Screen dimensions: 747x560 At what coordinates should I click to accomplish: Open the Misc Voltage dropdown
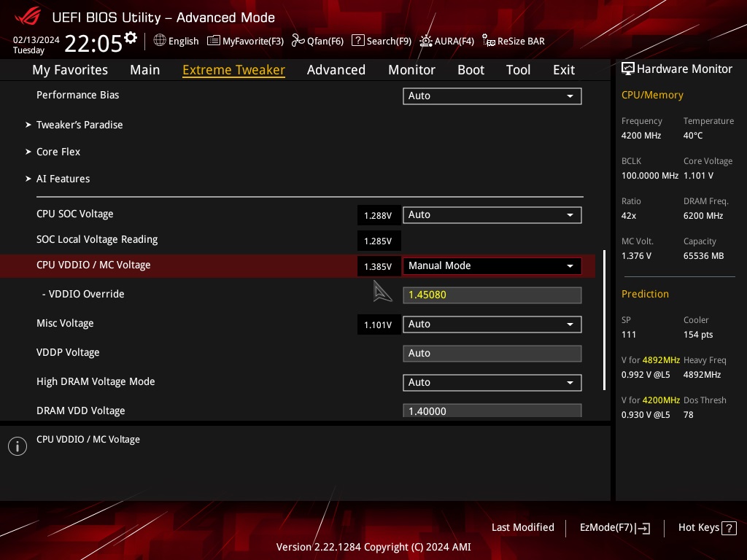492,324
